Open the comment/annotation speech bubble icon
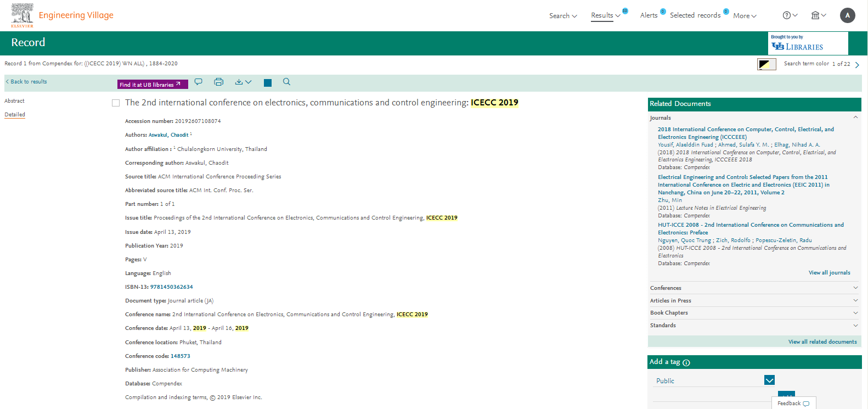This screenshot has width=868, height=409. 199,82
